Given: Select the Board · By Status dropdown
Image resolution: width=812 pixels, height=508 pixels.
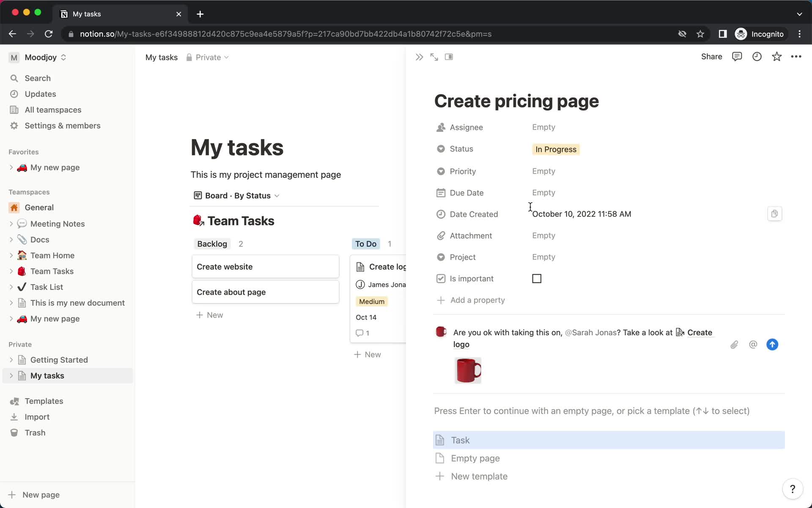Looking at the screenshot, I should pos(237,196).
